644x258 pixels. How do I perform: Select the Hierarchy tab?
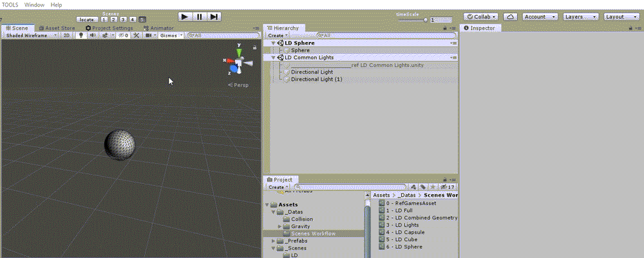(x=283, y=28)
